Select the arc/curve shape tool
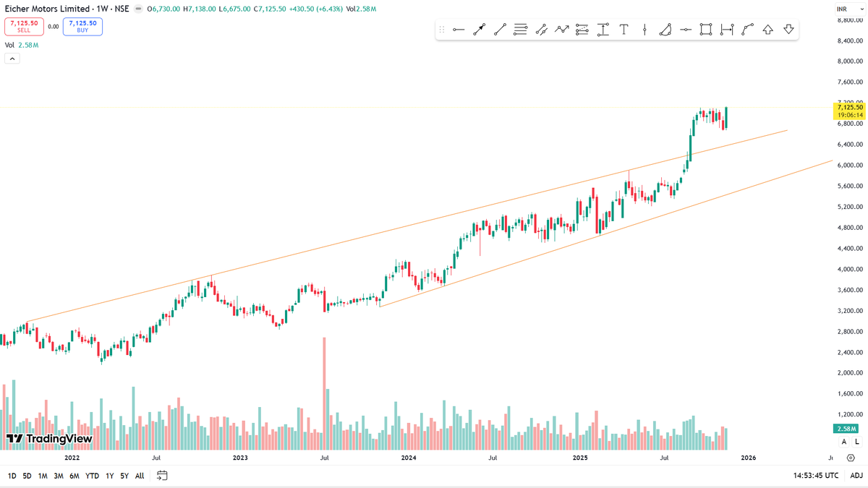 pos(665,30)
